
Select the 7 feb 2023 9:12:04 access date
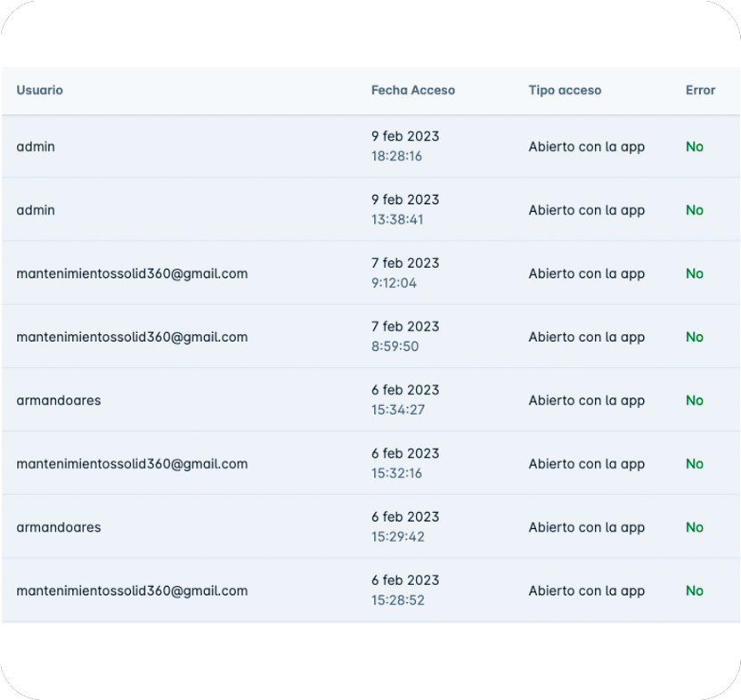pos(405,273)
